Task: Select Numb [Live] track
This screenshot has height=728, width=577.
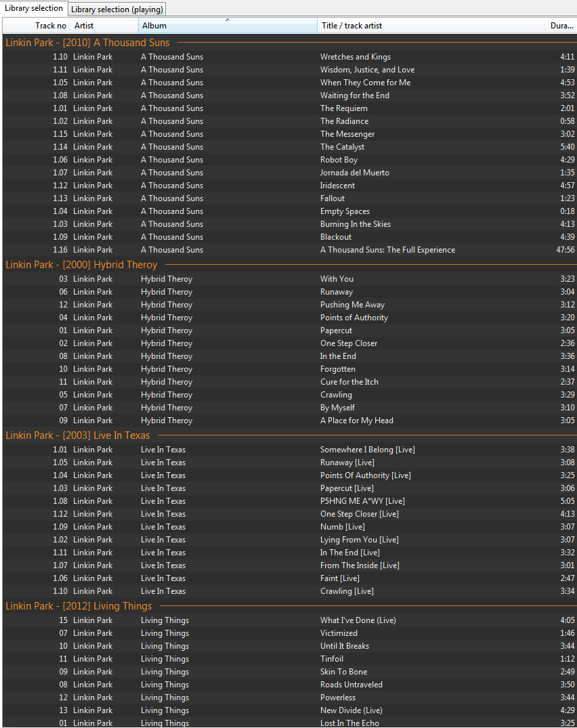Action: click(290, 527)
